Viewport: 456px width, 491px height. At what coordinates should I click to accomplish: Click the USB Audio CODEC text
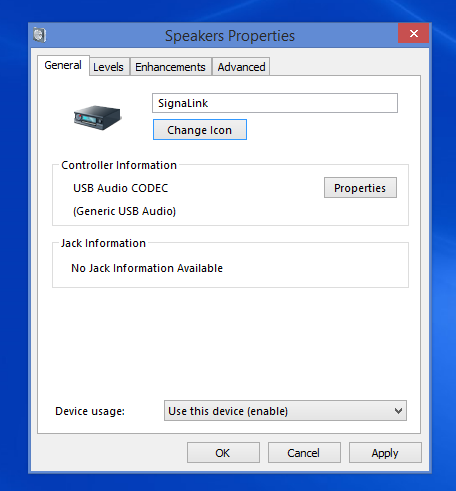pyautogui.click(x=121, y=188)
